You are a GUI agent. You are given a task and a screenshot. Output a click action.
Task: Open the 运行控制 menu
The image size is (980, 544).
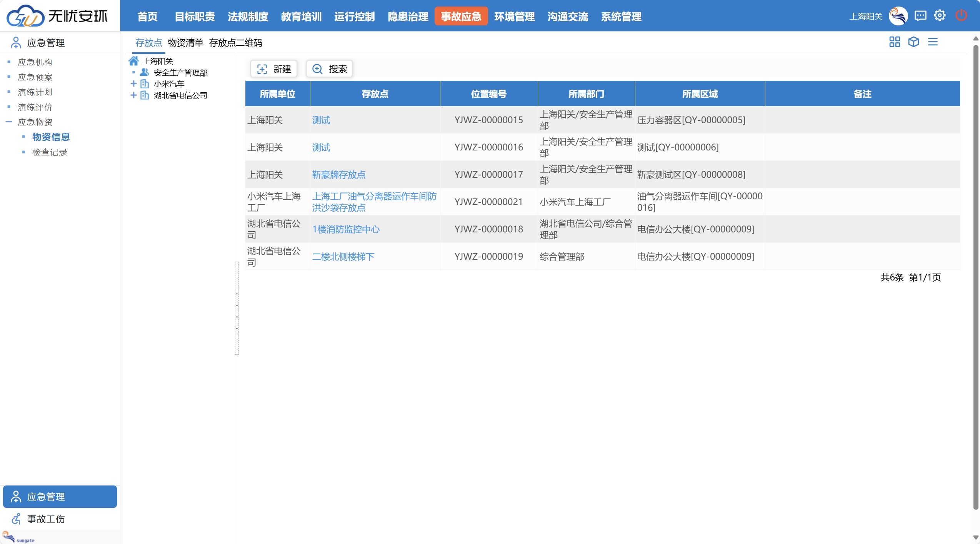(354, 17)
